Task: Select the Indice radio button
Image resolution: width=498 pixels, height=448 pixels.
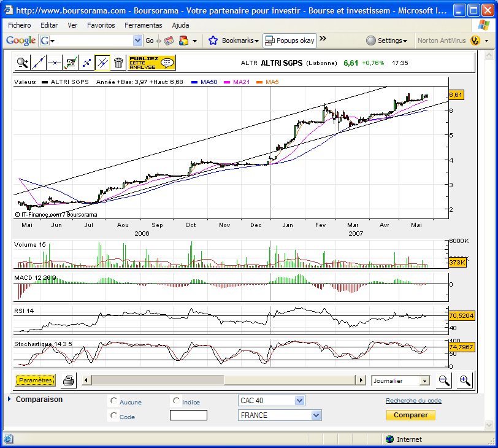Action: tap(176, 401)
